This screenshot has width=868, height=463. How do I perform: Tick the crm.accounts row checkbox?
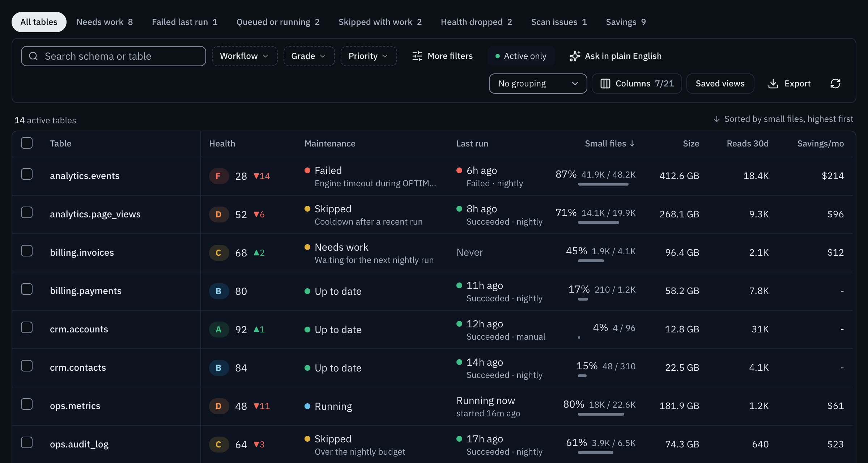click(x=27, y=327)
